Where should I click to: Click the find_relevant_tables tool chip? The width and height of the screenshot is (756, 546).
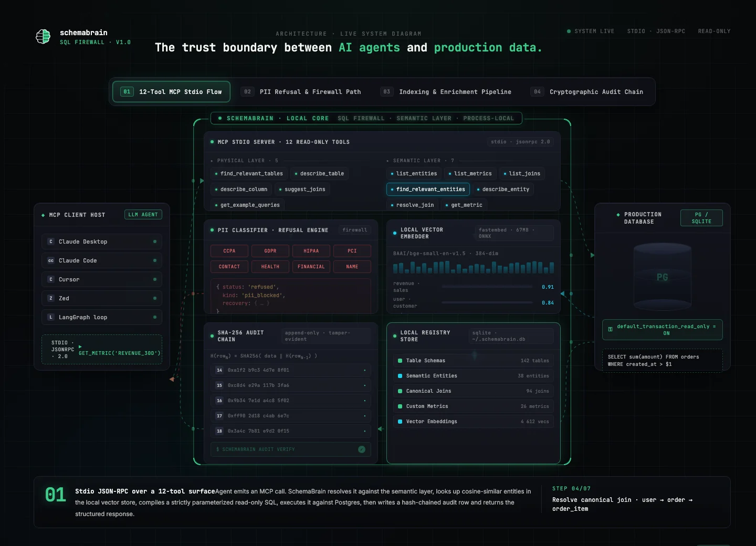point(249,174)
